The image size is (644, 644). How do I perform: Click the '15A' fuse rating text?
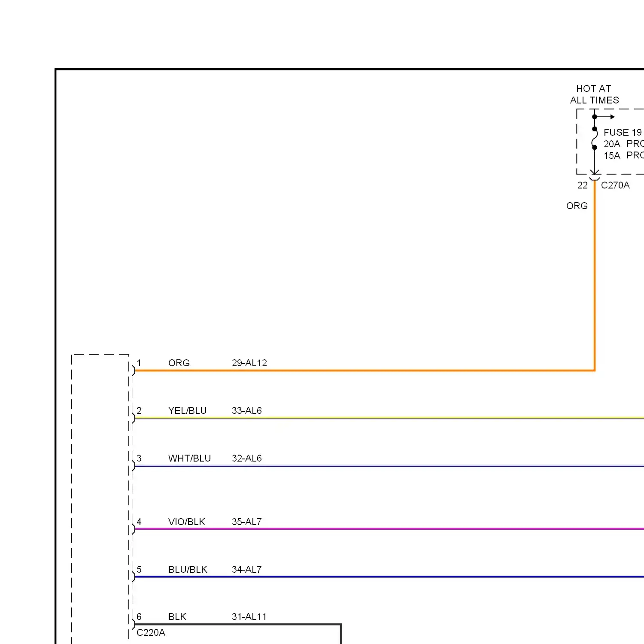pos(612,155)
